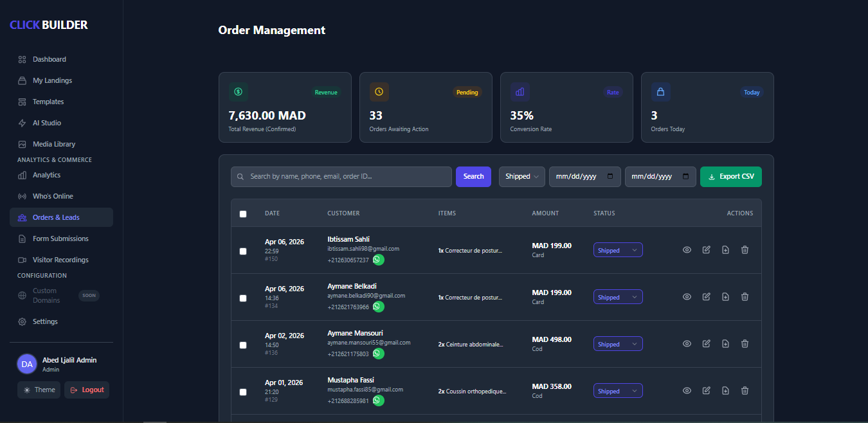Enable the select-all checkbox in the table header
This screenshot has height=423, width=868.
pos(243,213)
